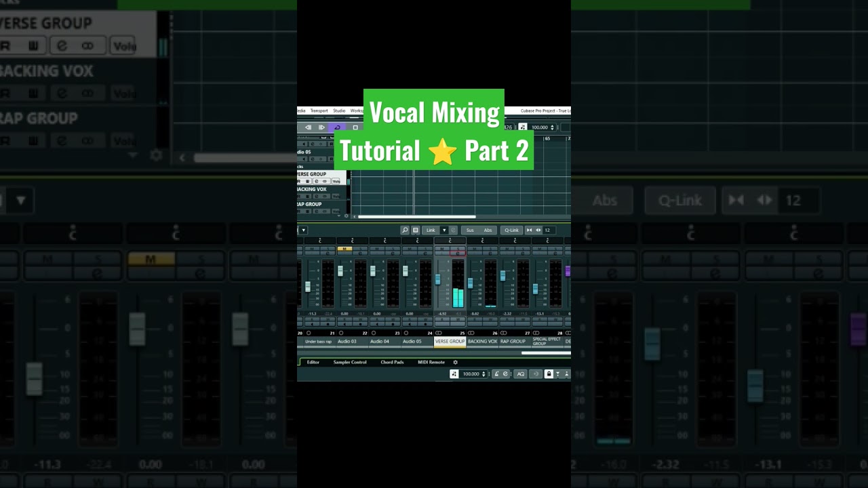The height and width of the screenshot is (488, 868).
Task: Enable Write automation on VERSE GROUP channel
Action: [x=458, y=319]
